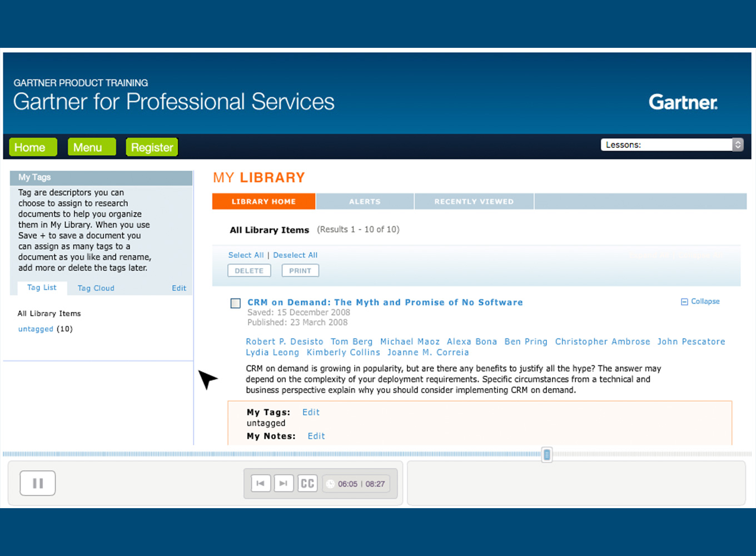Open CRM on Demand document title
756x556 pixels.
point(385,302)
